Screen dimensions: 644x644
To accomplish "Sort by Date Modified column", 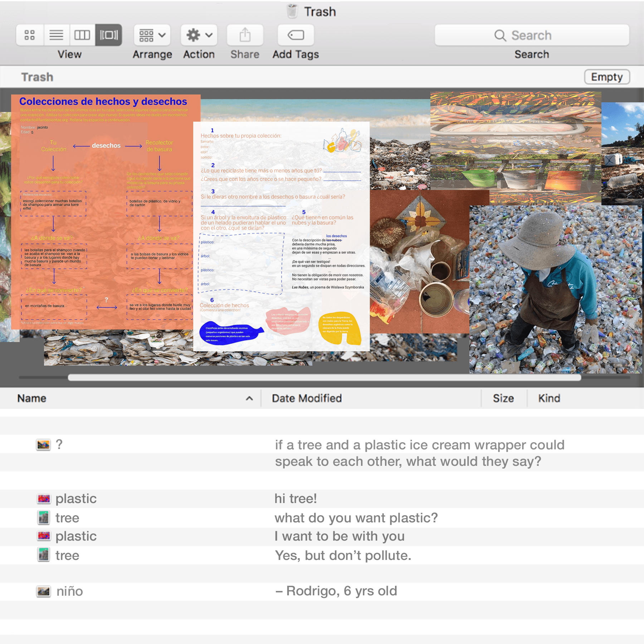I will [x=307, y=398].
